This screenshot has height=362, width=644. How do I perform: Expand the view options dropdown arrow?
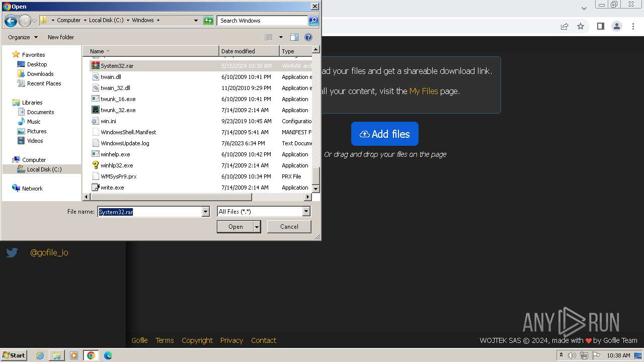click(x=281, y=37)
